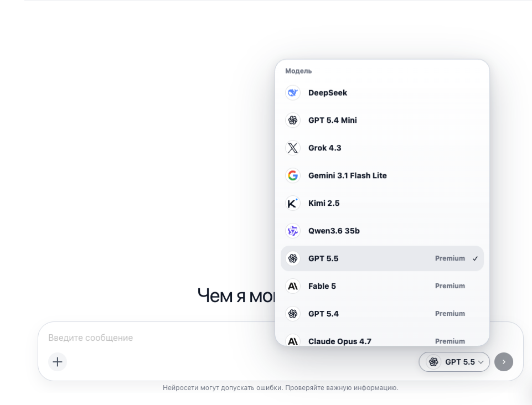
Task: Click the Anthropic icon beside Claude Opus 4.7
Action: point(292,340)
